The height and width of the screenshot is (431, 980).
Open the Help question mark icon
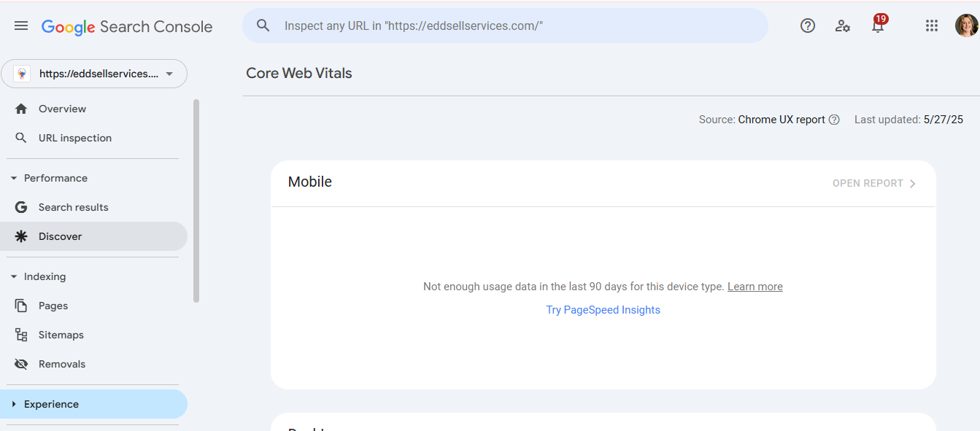pyautogui.click(x=808, y=26)
